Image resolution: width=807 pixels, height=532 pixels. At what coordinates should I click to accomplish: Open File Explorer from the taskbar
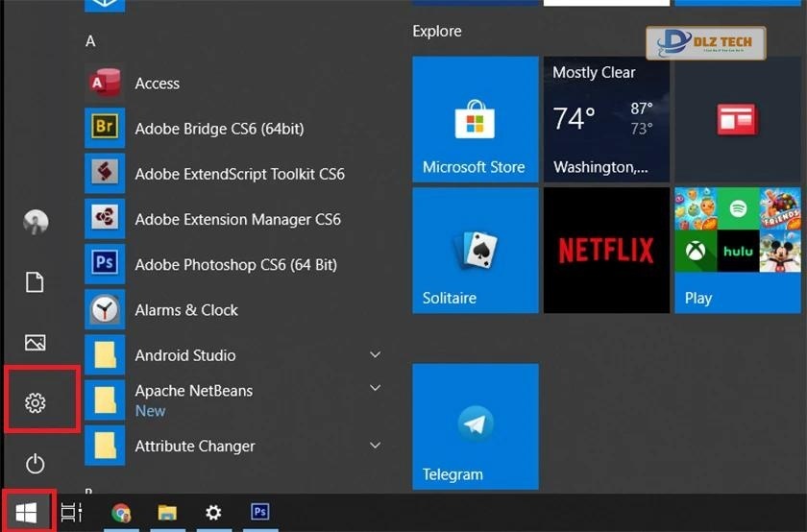(x=167, y=513)
